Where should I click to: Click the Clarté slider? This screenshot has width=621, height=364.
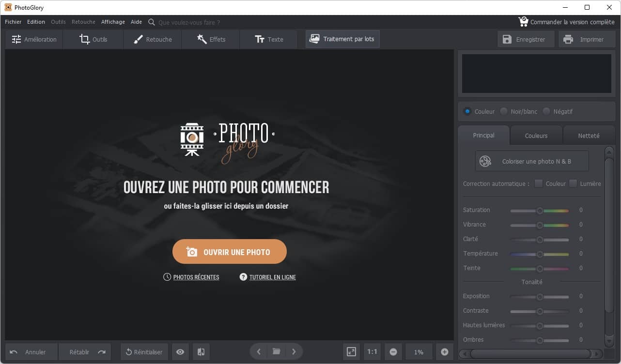[540, 240]
